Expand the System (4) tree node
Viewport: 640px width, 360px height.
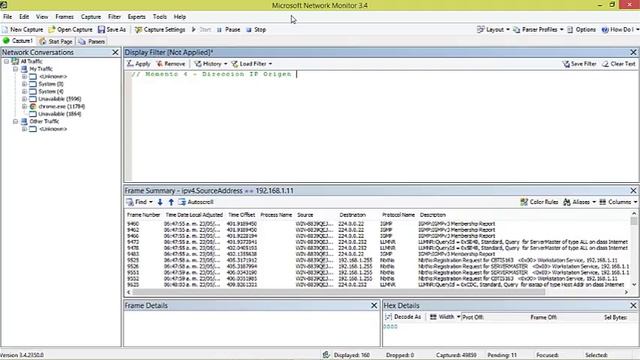pos(24,91)
